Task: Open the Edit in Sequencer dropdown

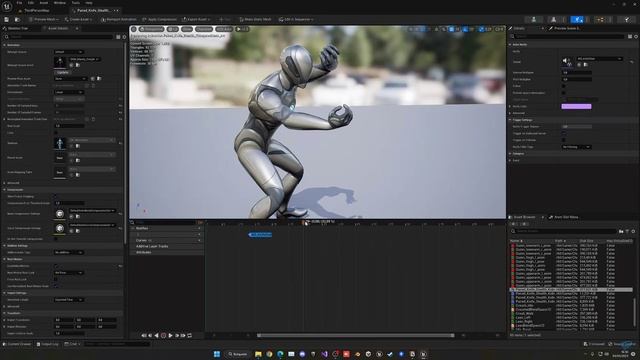Action: (296, 19)
